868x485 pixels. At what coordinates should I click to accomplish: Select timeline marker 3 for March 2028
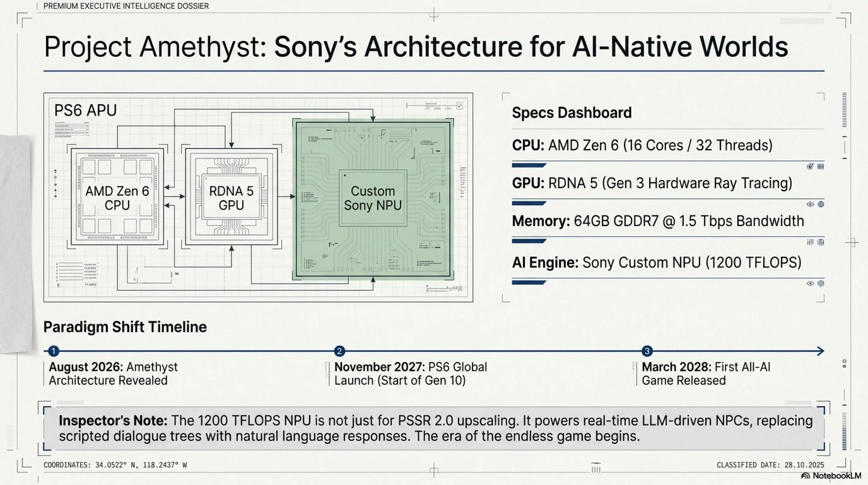(x=647, y=351)
